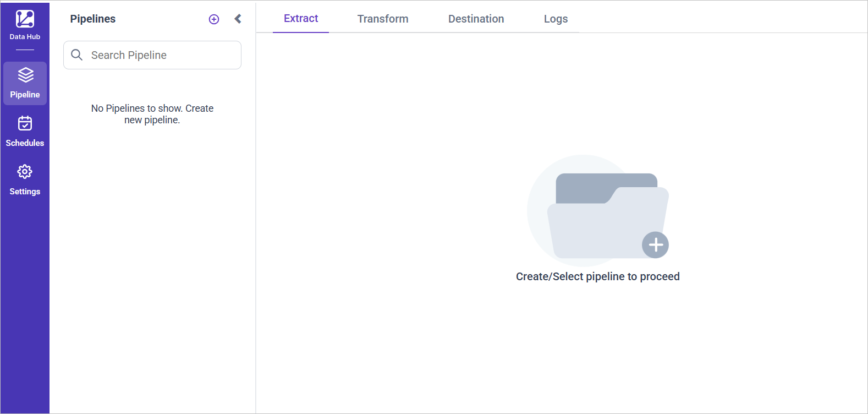Switch to the Transform tab
The width and height of the screenshot is (868, 414).
383,19
